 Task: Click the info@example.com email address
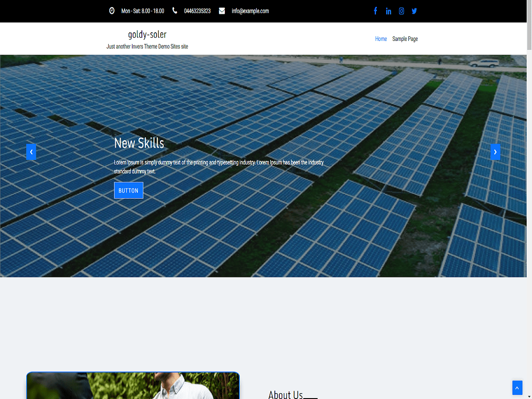[x=250, y=11]
